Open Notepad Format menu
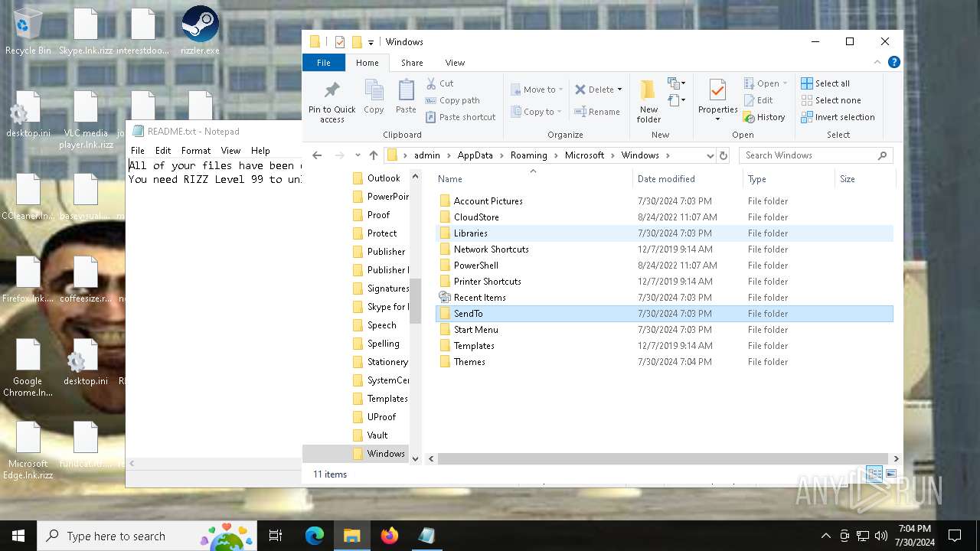This screenshot has width=980, height=551. [196, 151]
